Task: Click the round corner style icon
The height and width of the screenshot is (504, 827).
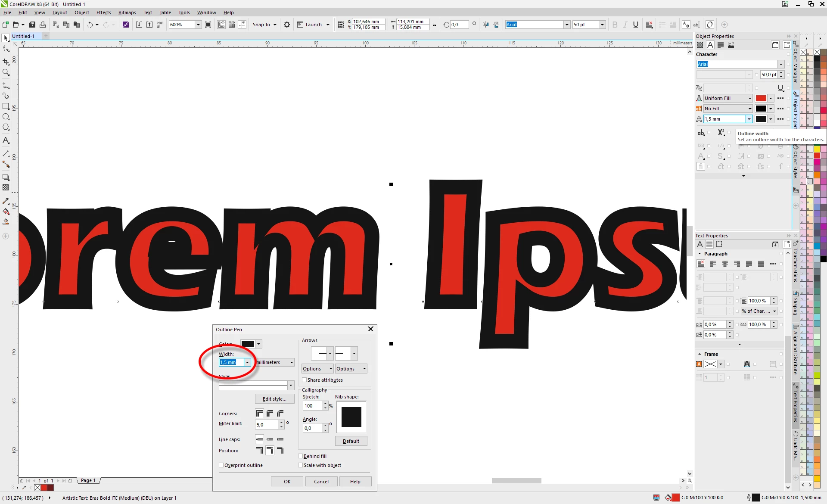Action: [x=270, y=414]
